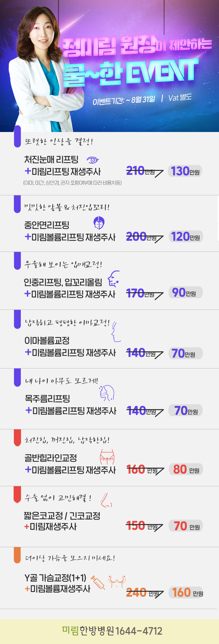Screen dimensions: 219x644
Task: Click the nose outline icon above 짧은코교정
Action: [106, 501]
